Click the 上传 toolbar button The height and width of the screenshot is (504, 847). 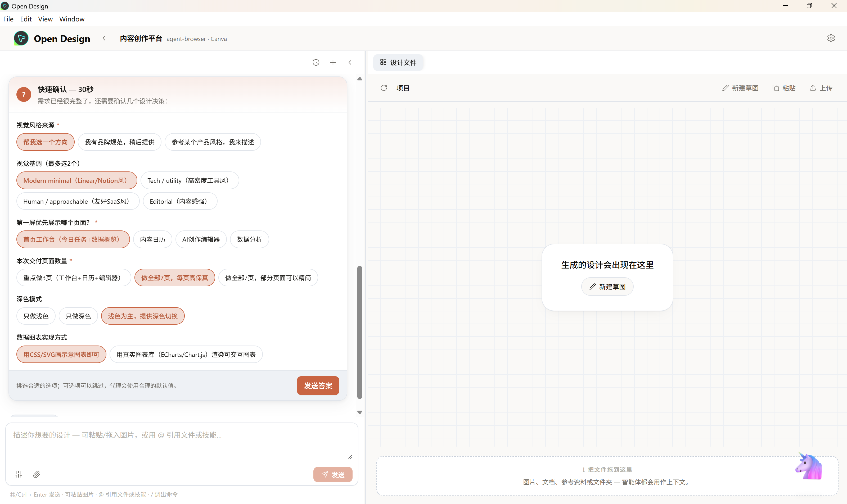tap(821, 88)
